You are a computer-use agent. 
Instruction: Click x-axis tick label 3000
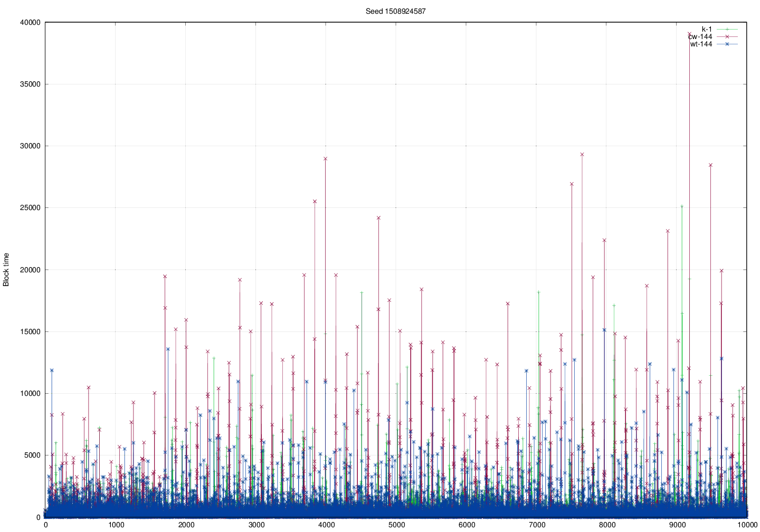coord(256,525)
